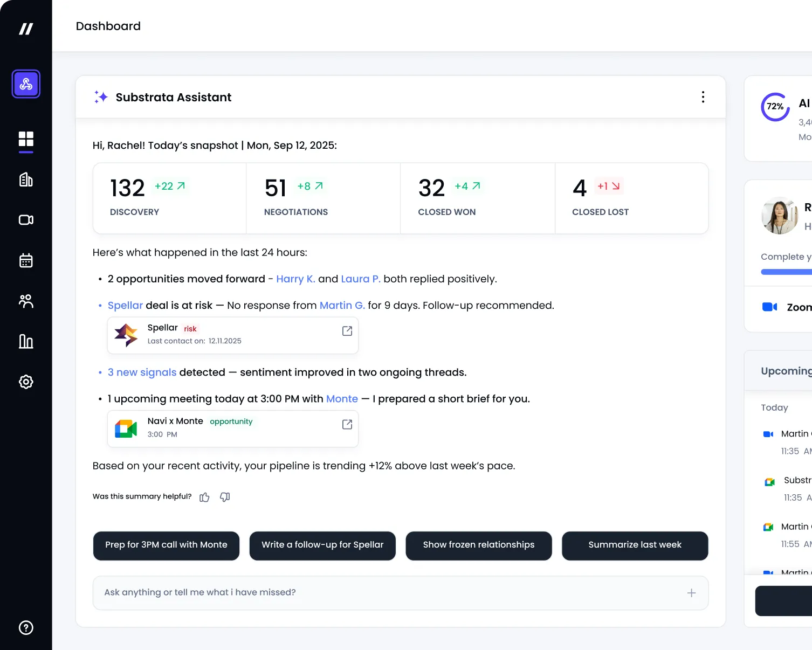This screenshot has height=650, width=812.
Task: Open the Spellar card external link icon
Action: [x=347, y=331]
